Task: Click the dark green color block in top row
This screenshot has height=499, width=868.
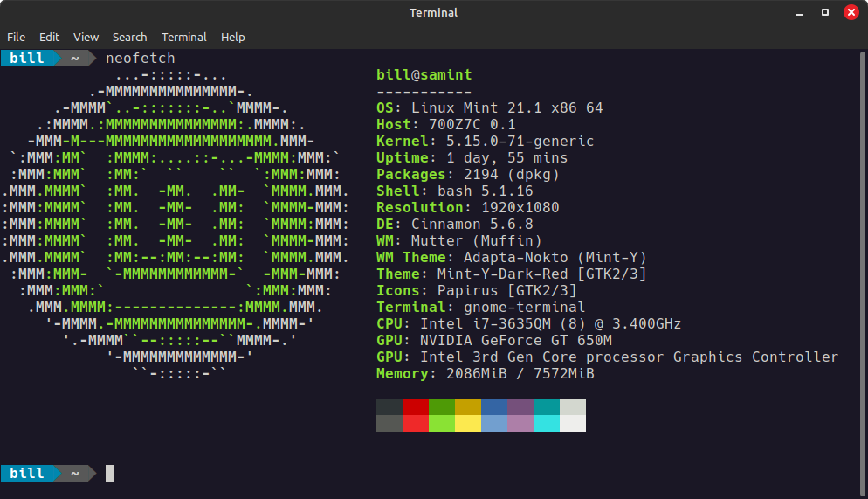Action: click(x=442, y=406)
